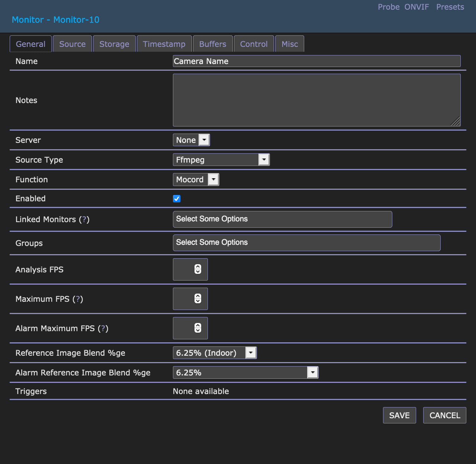Open the Source Type dropdown

[x=264, y=160]
